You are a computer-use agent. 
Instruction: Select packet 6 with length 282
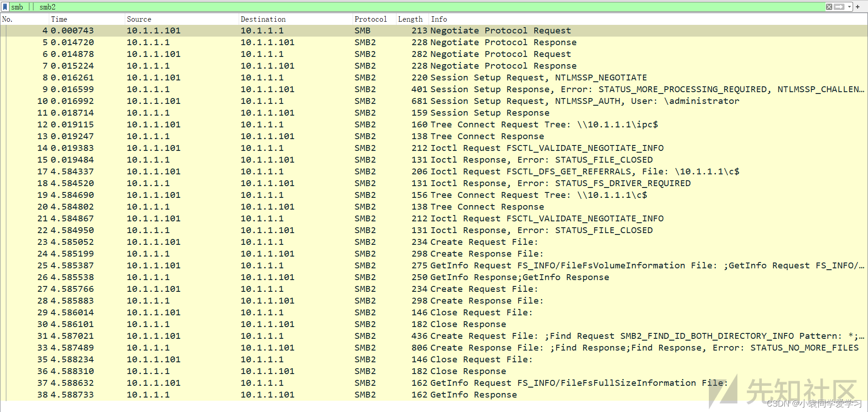pos(434,54)
